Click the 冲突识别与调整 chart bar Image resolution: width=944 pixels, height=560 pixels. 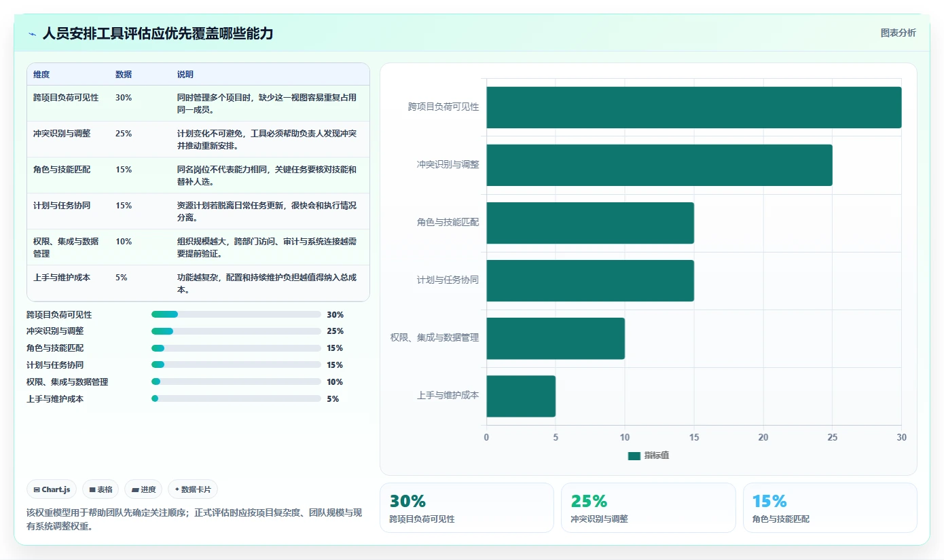coord(659,165)
